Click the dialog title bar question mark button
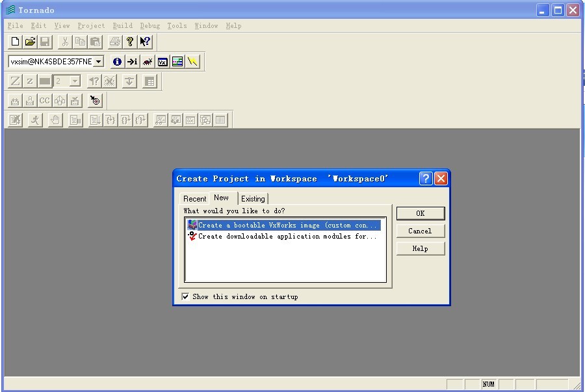 click(x=426, y=179)
